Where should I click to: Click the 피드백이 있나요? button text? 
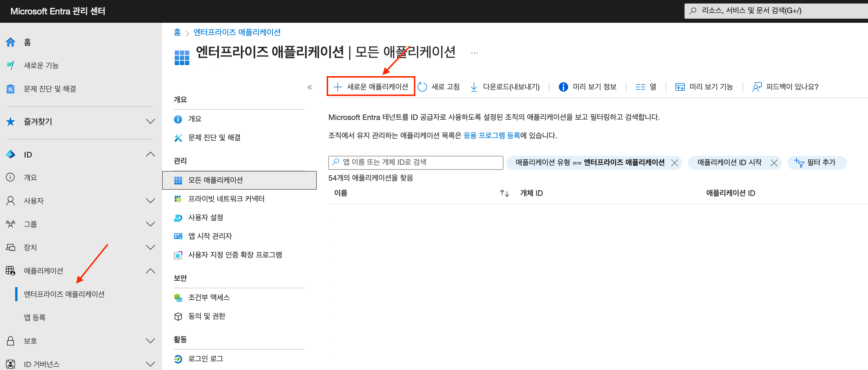click(x=792, y=87)
